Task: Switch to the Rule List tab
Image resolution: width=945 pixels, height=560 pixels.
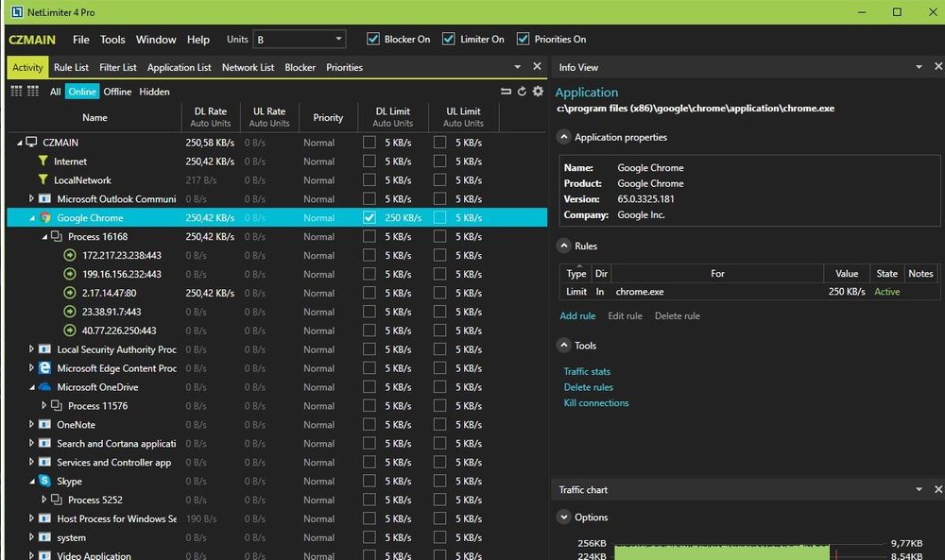Action: click(71, 67)
